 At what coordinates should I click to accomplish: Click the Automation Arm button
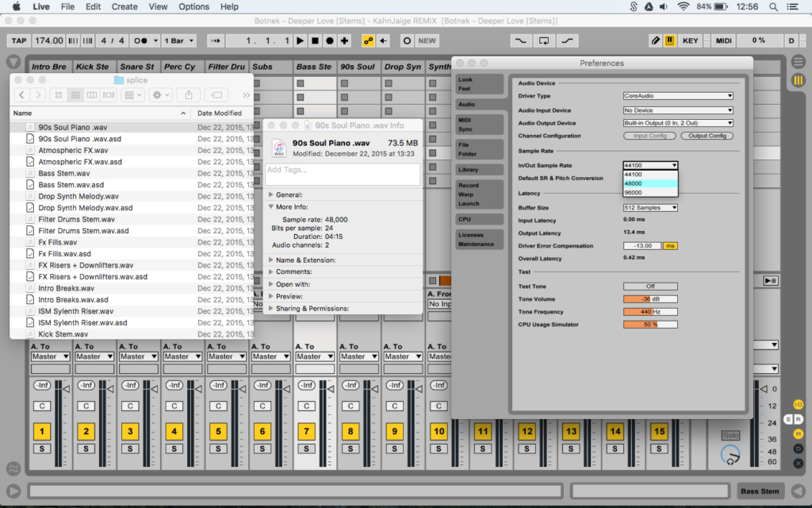pos(369,40)
